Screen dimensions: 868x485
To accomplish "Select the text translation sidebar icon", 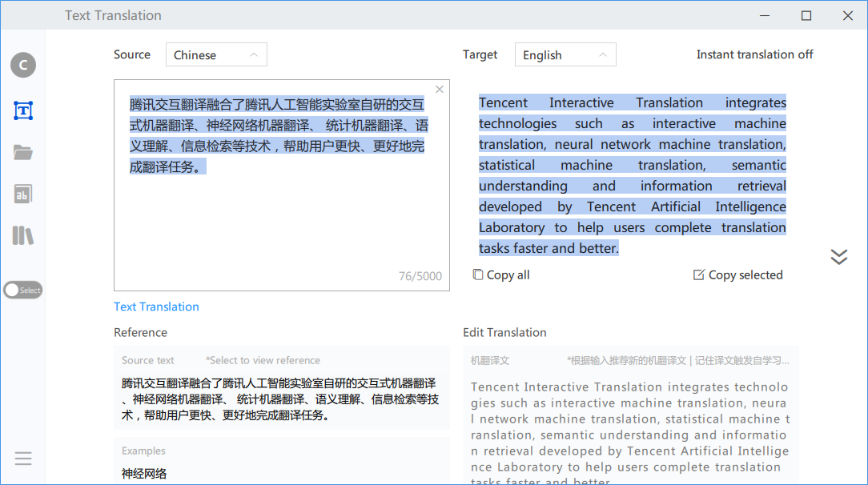I will click(x=23, y=110).
